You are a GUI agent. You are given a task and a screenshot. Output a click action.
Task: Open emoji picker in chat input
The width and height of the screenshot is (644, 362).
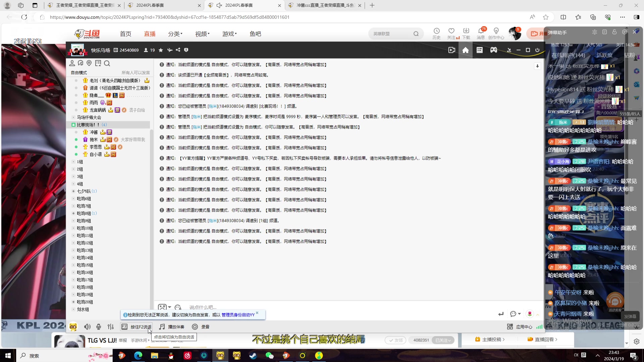(178, 307)
